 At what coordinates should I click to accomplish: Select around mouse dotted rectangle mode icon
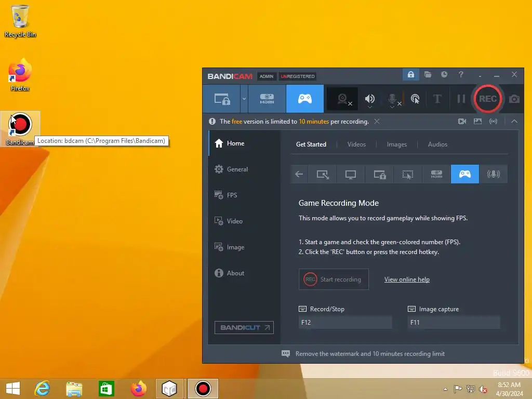click(x=407, y=174)
